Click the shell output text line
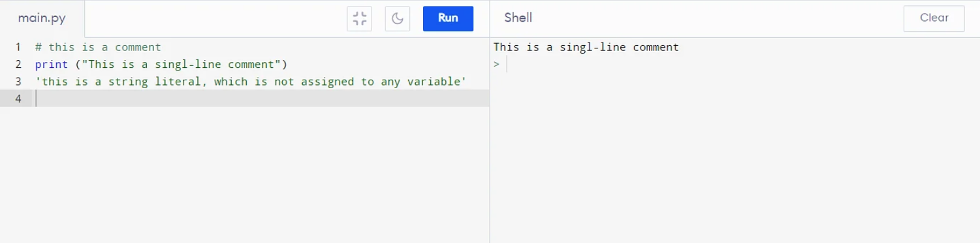This screenshot has height=243, width=980. (586, 47)
